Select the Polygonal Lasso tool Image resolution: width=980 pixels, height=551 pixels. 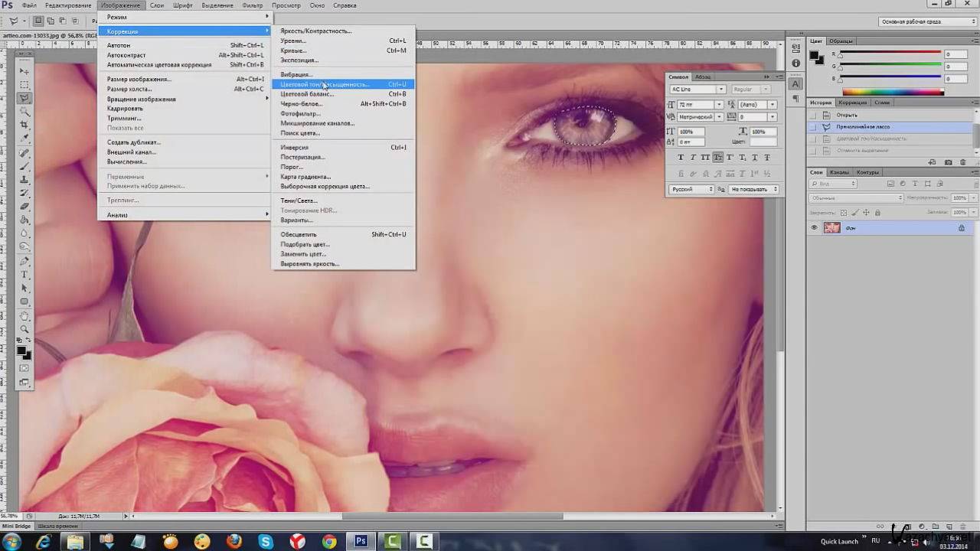pyautogui.click(x=24, y=98)
